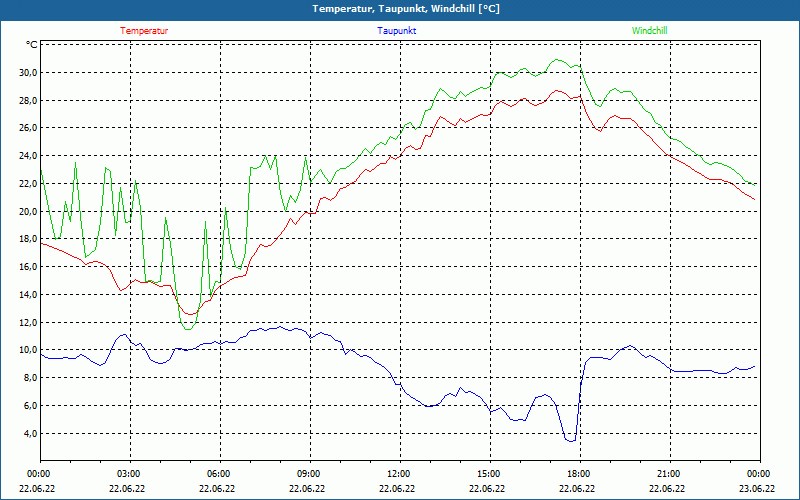Click the 24,0 y-axis value

(29, 156)
